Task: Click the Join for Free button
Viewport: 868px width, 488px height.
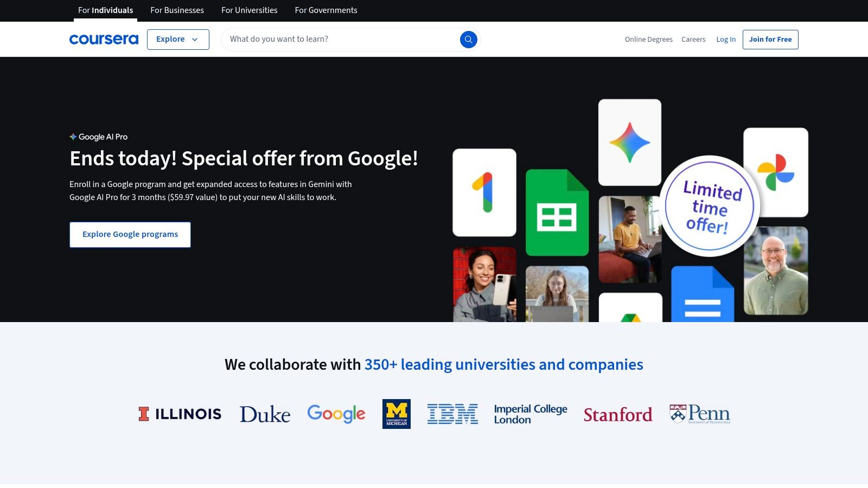Action: pyautogui.click(x=770, y=40)
